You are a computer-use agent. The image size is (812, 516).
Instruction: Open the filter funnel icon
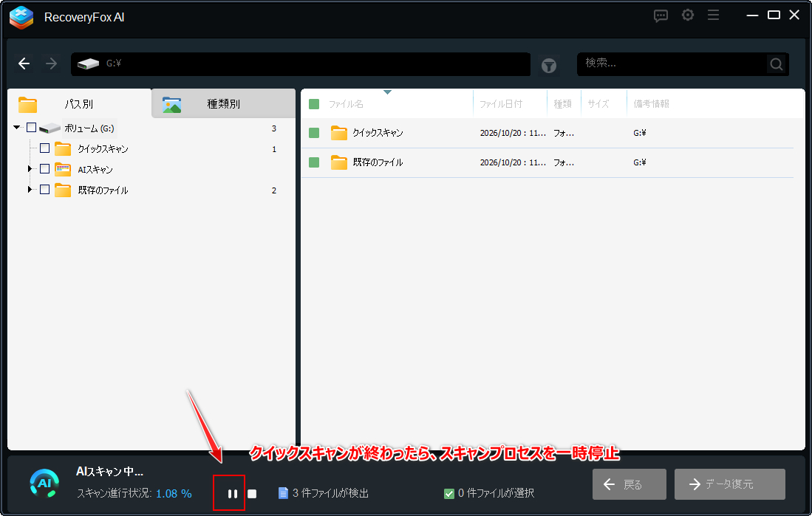(549, 66)
